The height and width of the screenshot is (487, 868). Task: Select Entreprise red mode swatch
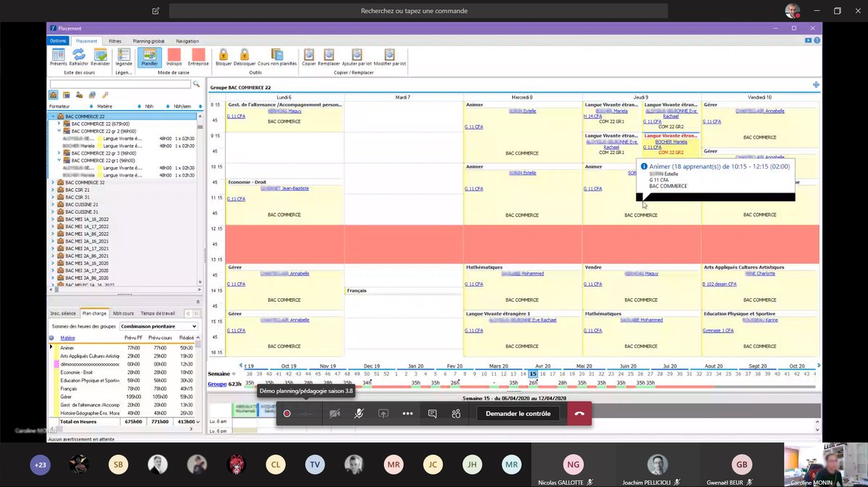[x=199, y=54]
